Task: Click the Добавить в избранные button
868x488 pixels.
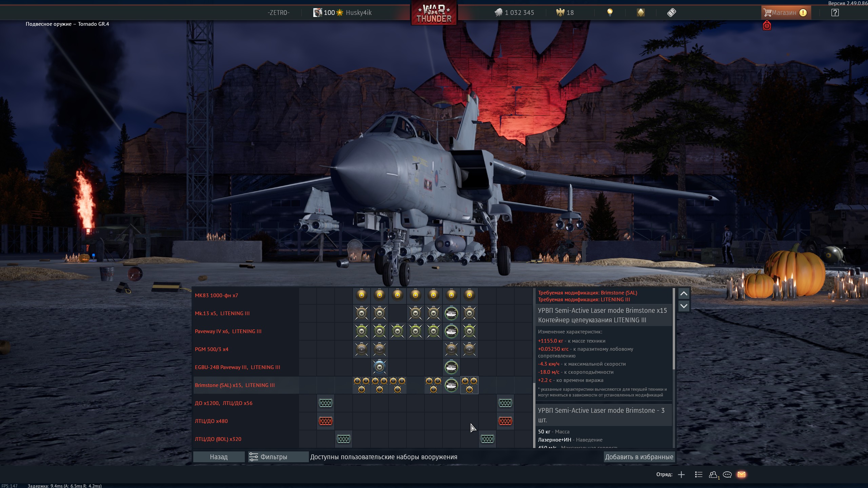Action: click(x=639, y=457)
